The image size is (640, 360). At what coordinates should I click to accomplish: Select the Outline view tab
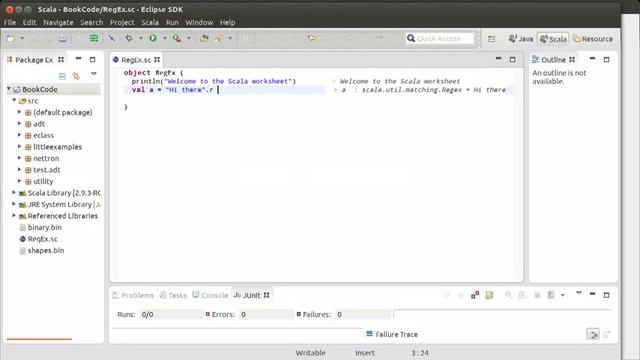tap(553, 60)
